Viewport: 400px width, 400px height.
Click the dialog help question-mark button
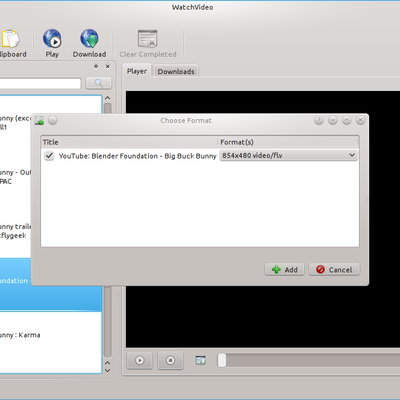coord(319,120)
